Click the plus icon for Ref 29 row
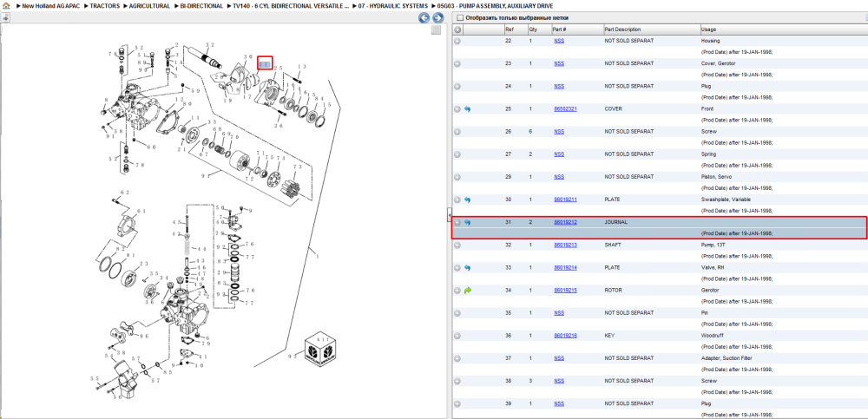868x419 pixels. tap(457, 177)
